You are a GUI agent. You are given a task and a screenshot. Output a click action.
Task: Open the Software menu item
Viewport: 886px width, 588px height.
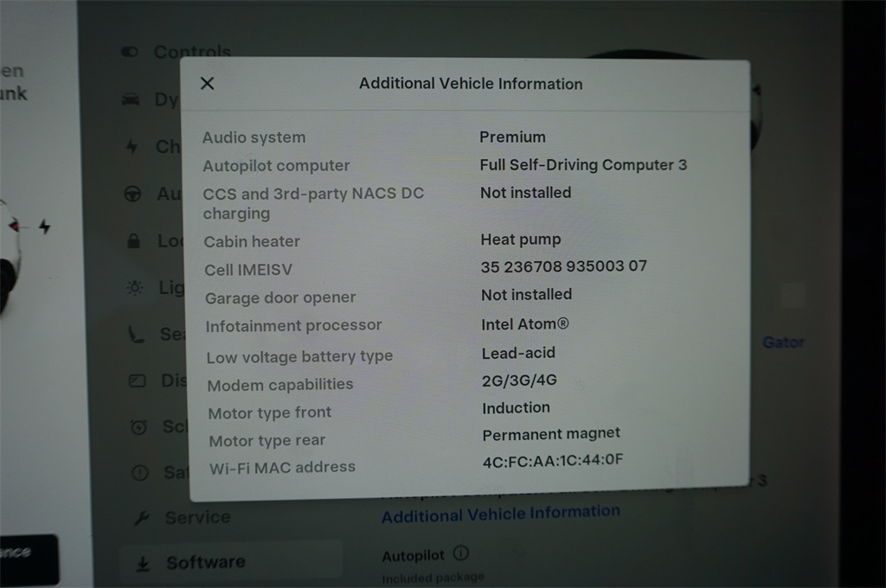pos(204,563)
